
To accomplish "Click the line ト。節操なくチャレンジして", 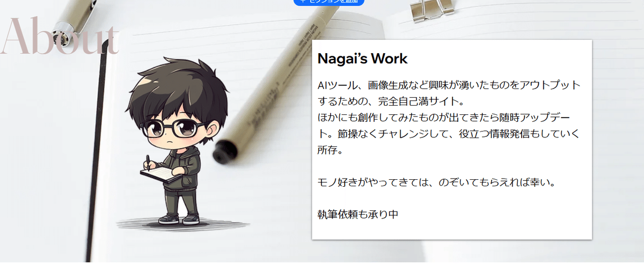I will coord(448,134).
